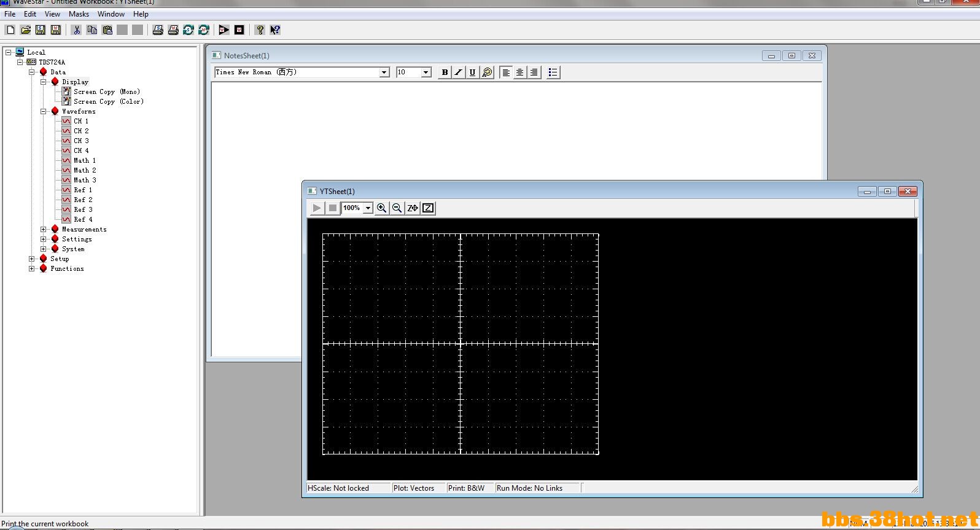Start acquisition with YTSheet play button
Screen dimensions: 980x530
[x=317, y=208]
